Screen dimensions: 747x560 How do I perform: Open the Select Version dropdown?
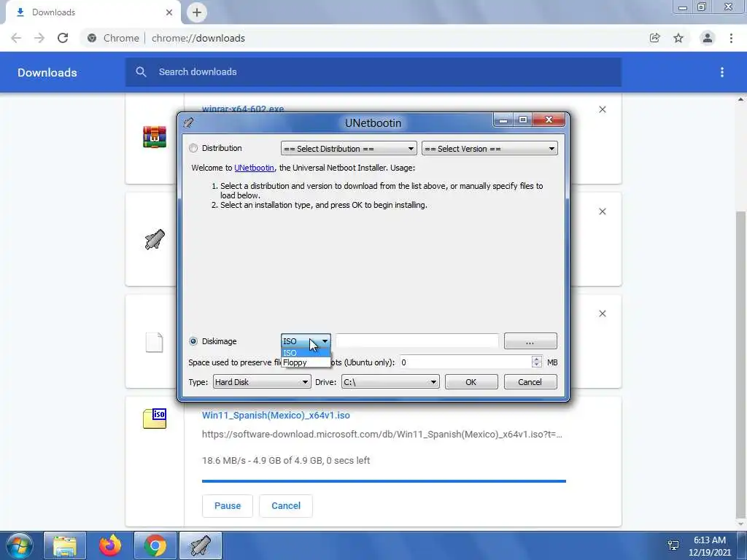(x=489, y=149)
